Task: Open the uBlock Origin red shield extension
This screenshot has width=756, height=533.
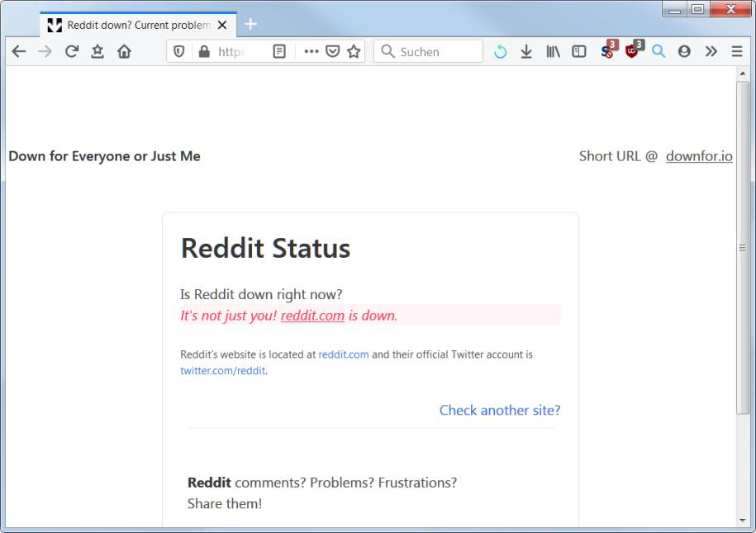Action: (633, 50)
